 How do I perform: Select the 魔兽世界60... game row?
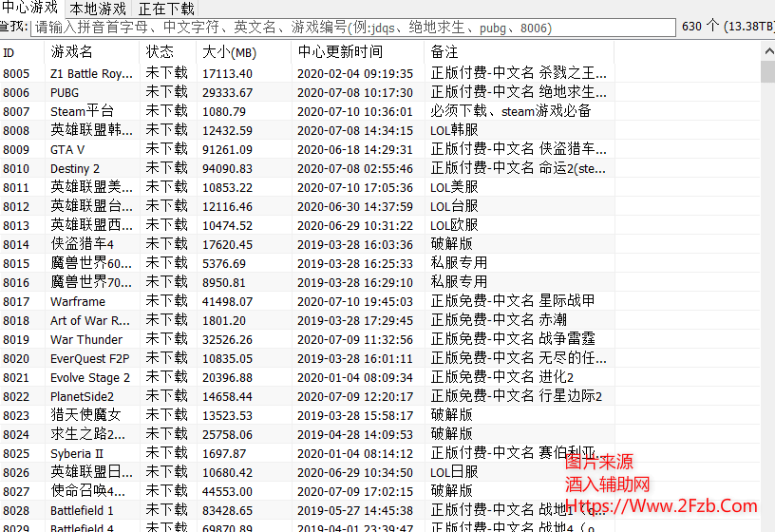307,263
